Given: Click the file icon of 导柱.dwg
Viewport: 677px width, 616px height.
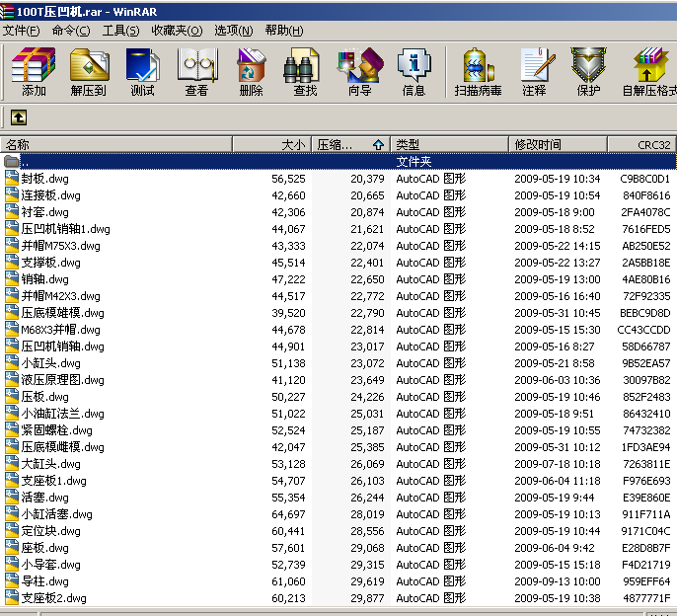Looking at the screenshot, I should tap(12, 581).
